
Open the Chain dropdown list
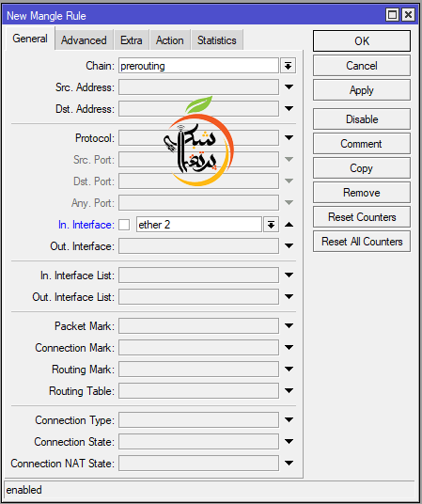288,66
